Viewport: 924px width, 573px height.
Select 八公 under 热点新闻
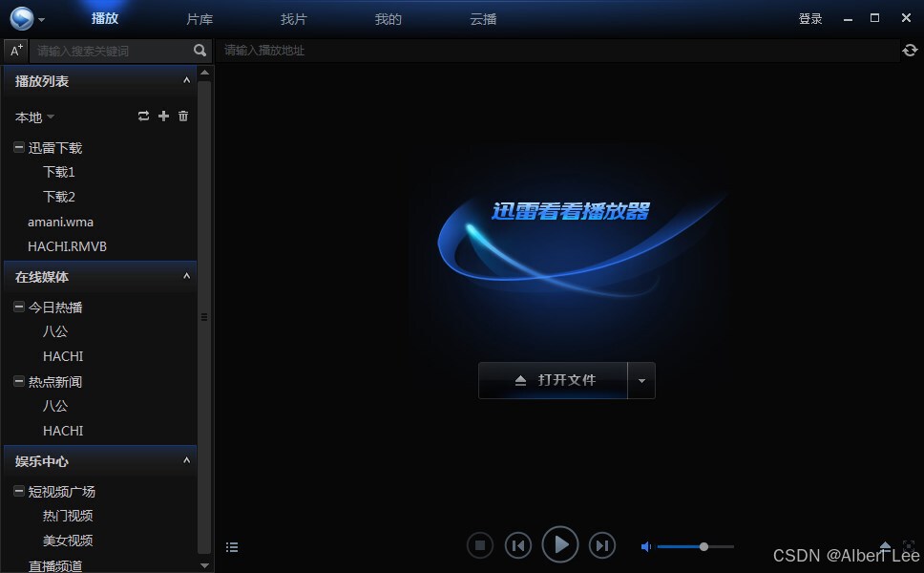[55, 406]
